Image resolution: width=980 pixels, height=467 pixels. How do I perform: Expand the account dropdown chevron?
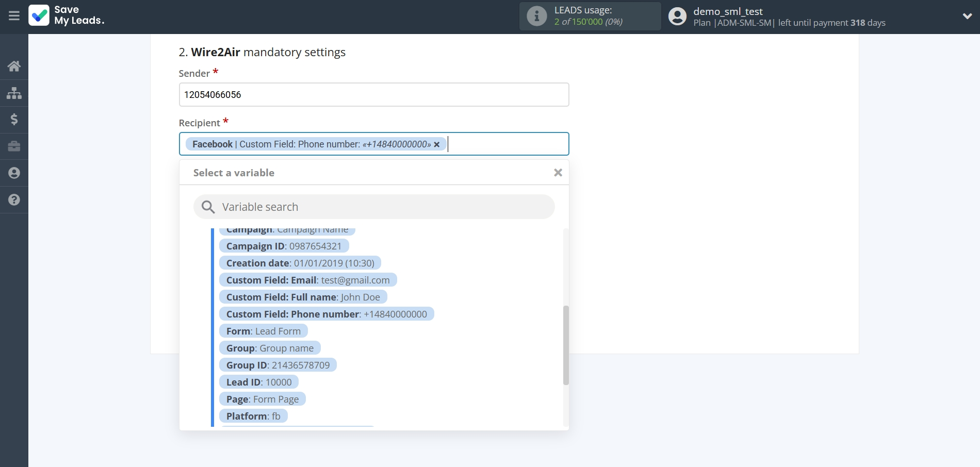968,16
